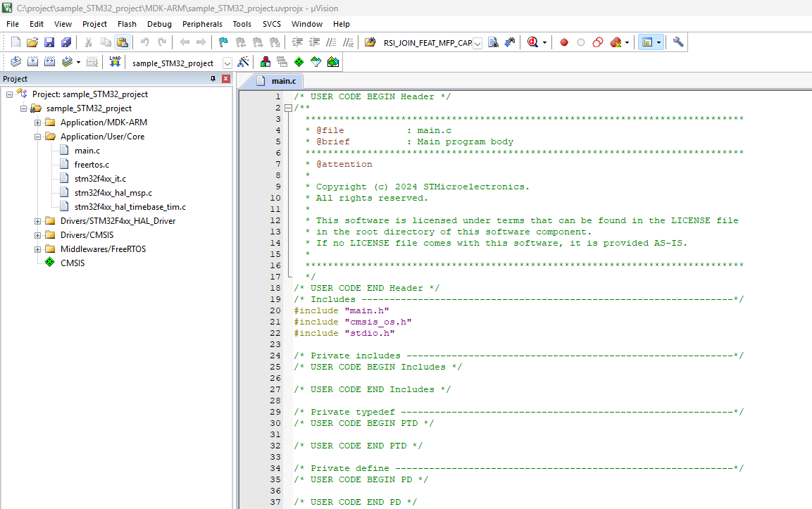
Task: Expand the Application/MDK-ARM folder
Action: (x=37, y=122)
